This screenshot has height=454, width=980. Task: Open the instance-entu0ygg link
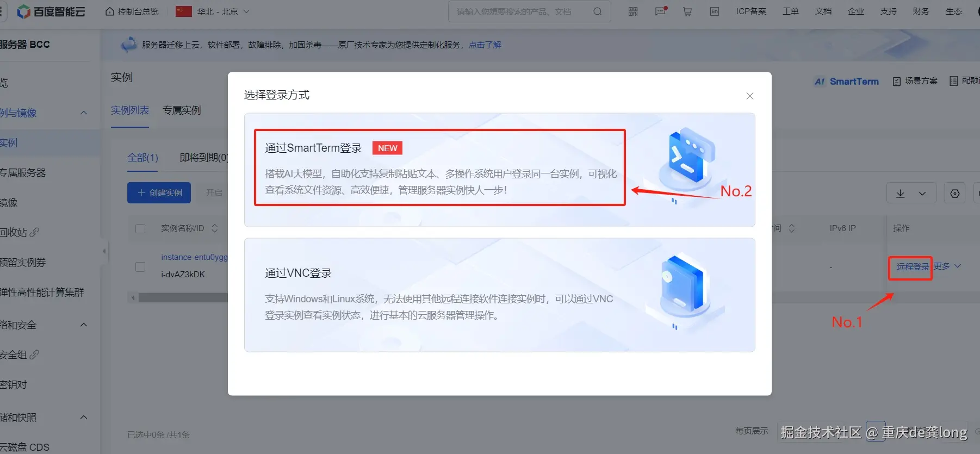(194, 257)
